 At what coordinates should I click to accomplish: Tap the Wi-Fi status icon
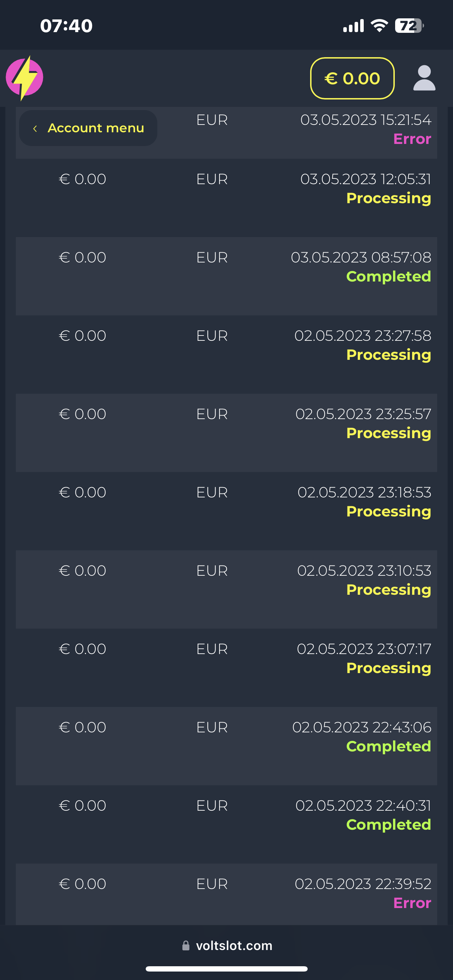(x=379, y=25)
